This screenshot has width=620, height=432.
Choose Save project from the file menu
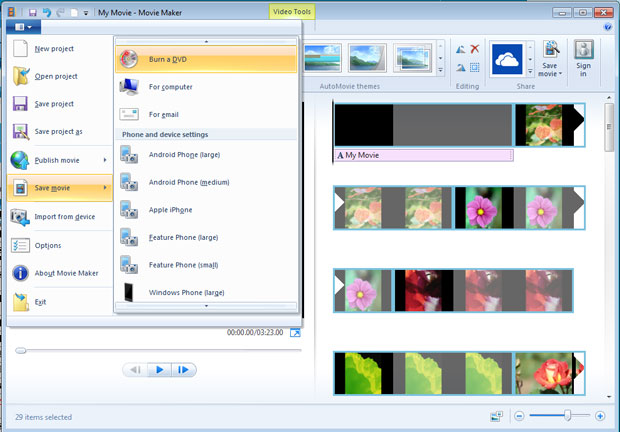[59, 104]
